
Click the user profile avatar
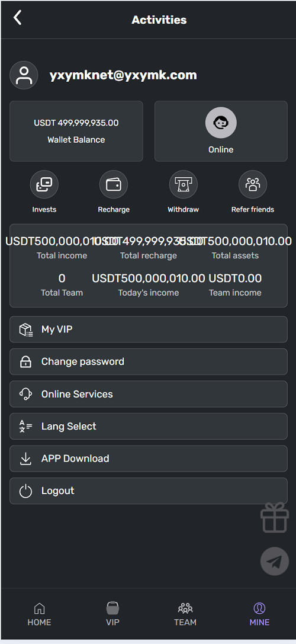24,75
